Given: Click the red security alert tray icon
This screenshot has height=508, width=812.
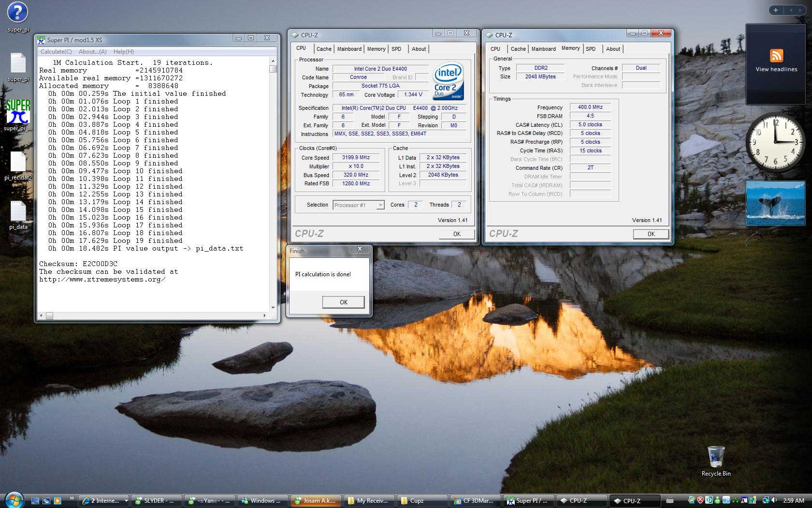Looking at the screenshot, I should tap(700, 500).
